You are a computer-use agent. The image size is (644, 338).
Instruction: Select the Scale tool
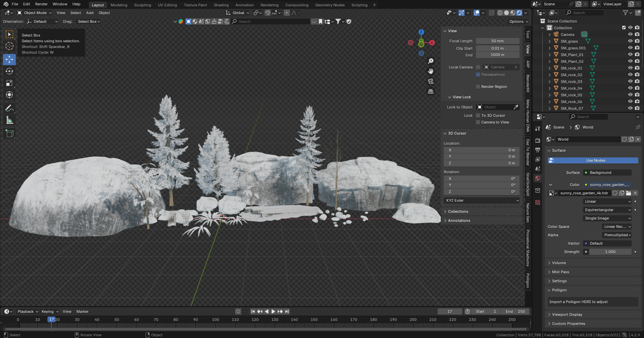point(9,83)
